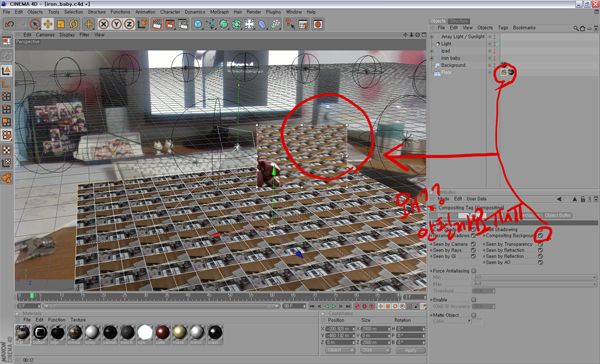Viewport: 600px width, 364px height.
Task: Add a Cube primitive object icon
Action: 198,24
